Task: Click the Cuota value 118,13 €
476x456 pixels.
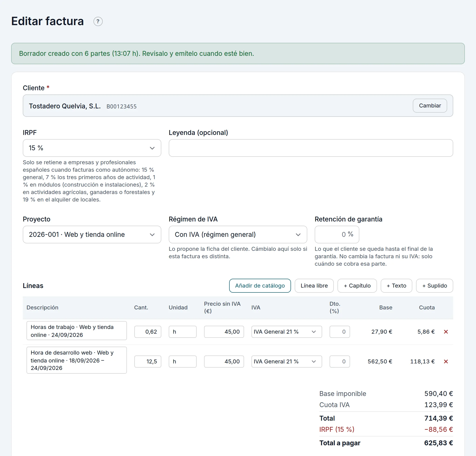Action: pos(422,362)
